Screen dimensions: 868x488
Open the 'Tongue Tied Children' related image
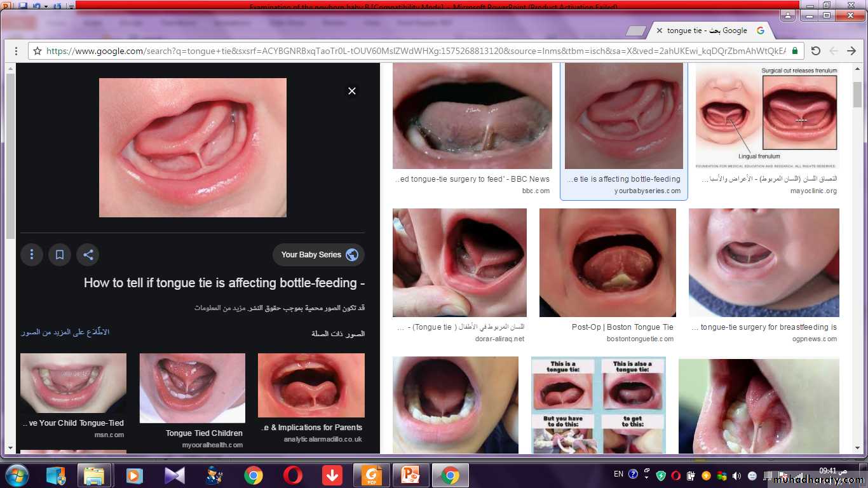click(x=192, y=388)
